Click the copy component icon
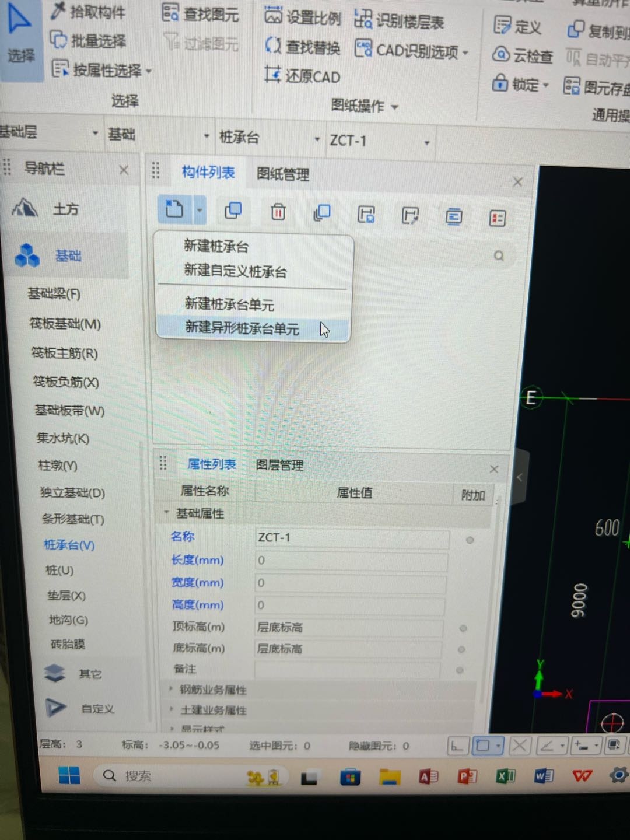The width and height of the screenshot is (630, 840). (233, 211)
